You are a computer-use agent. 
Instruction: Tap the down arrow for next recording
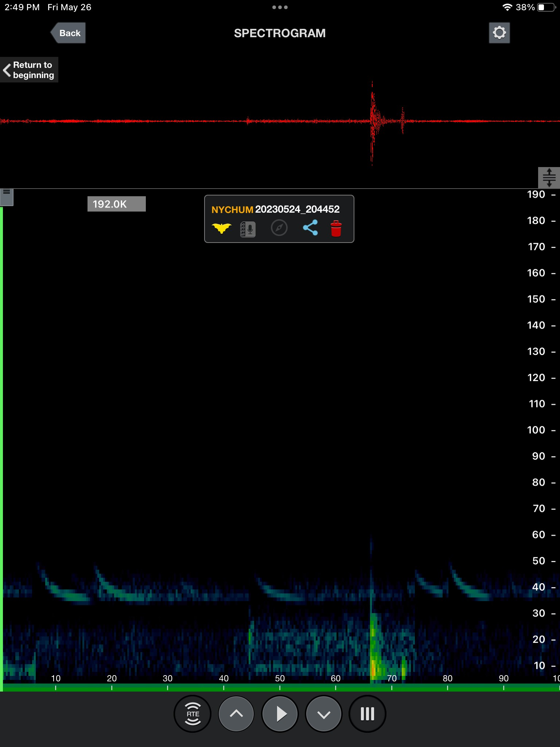coord(324,714)
